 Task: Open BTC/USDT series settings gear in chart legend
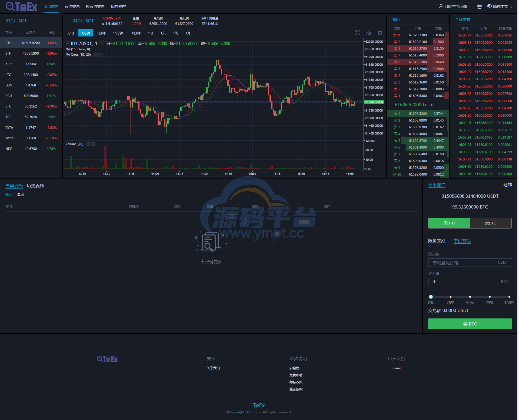coord(102,43)
